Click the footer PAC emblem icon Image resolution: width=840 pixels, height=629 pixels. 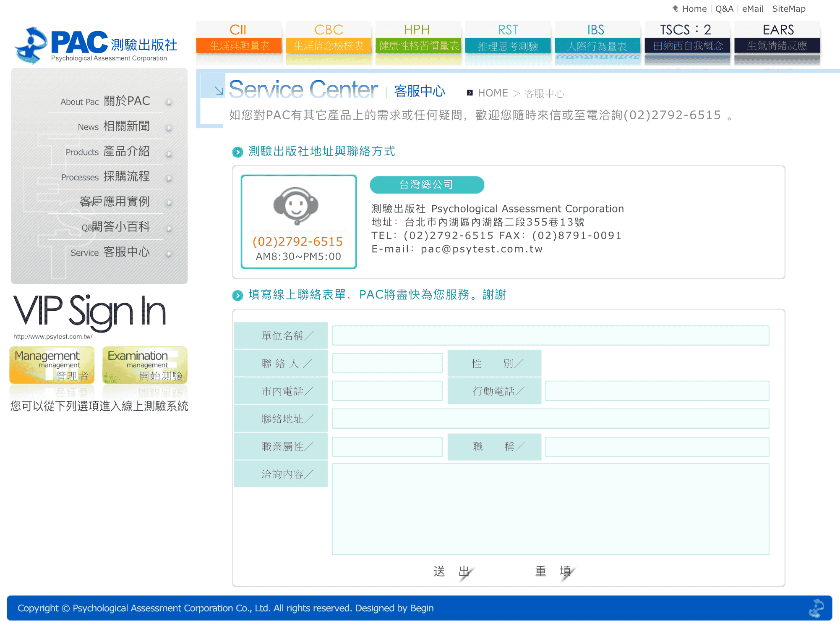coord(817,608)
